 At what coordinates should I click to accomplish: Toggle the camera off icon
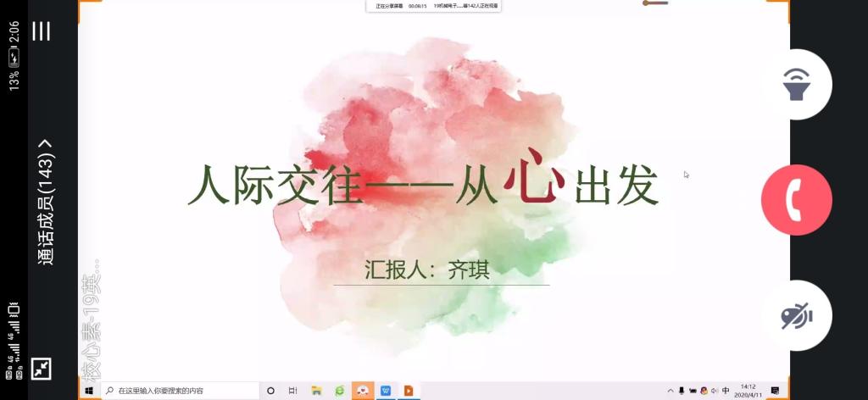pyautogui.click(x=796, y=315)
